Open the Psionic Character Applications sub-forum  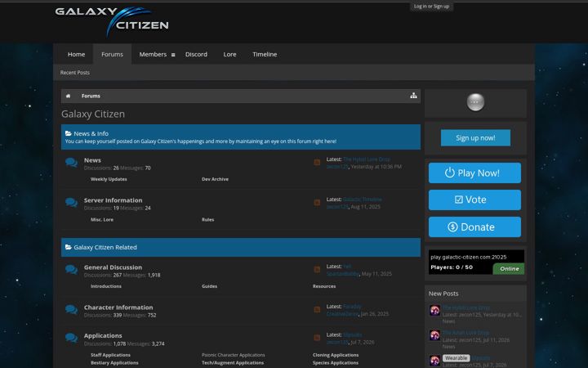234,355
